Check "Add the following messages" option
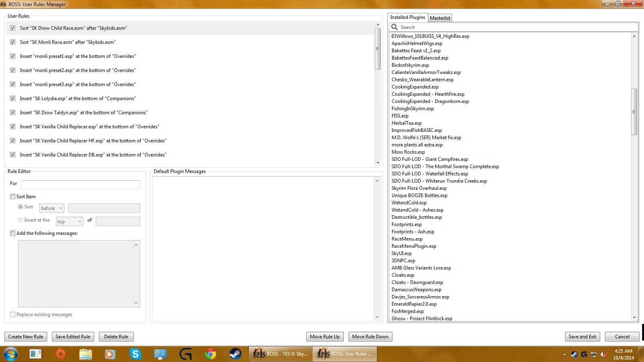 pos(12,233)
